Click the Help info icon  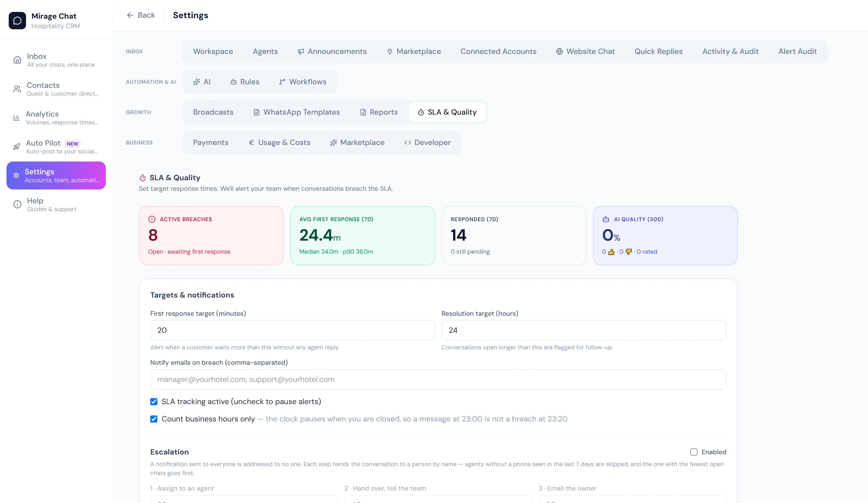[17, 204]
